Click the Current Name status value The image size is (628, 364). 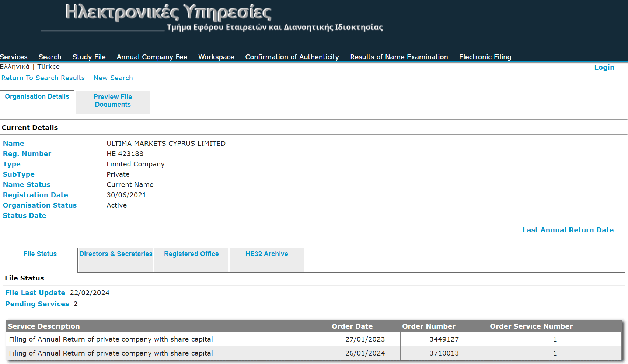click(130, 185)
